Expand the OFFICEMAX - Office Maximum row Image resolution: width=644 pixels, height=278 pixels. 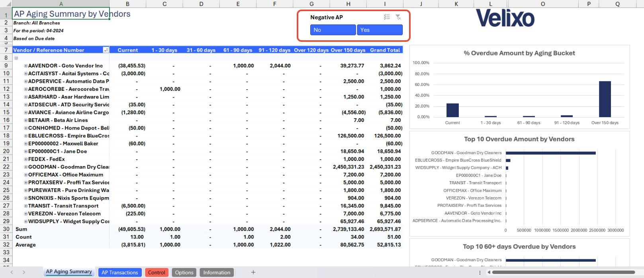coord(26,175)
